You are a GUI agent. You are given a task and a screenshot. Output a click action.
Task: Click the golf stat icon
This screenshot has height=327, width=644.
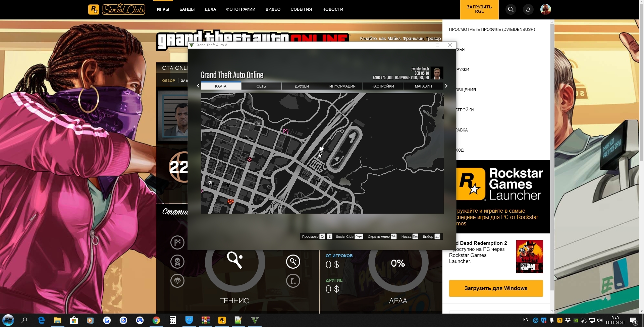(x=293, y=281)
